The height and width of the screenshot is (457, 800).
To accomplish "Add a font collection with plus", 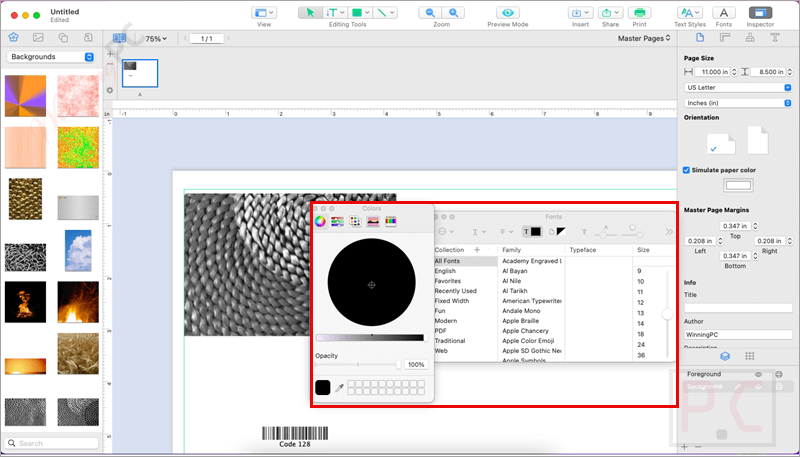I will point(477,249).
